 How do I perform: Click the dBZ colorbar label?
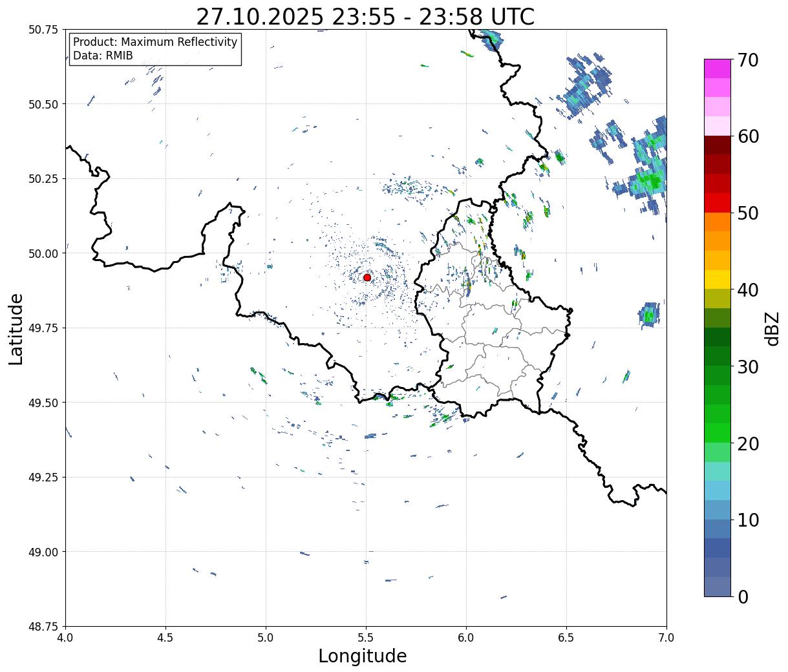[x=772, y=328]
